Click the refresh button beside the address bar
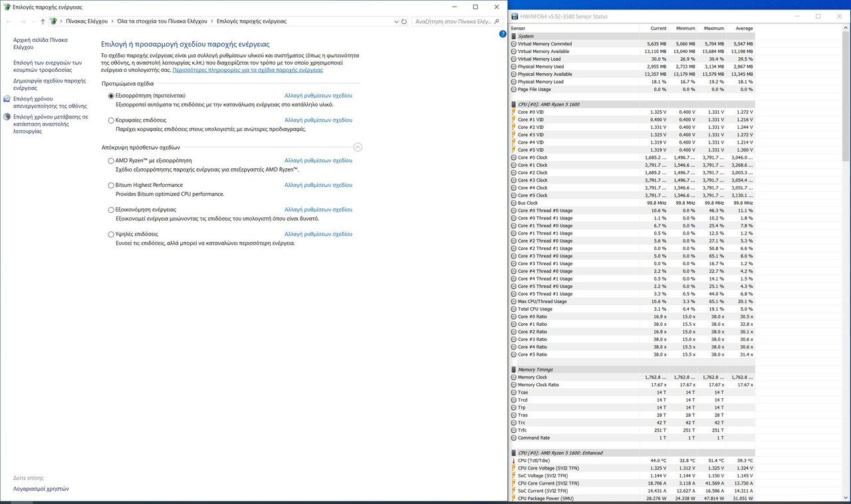Screen dimensions: 851x504 click(x=404, y=21)
